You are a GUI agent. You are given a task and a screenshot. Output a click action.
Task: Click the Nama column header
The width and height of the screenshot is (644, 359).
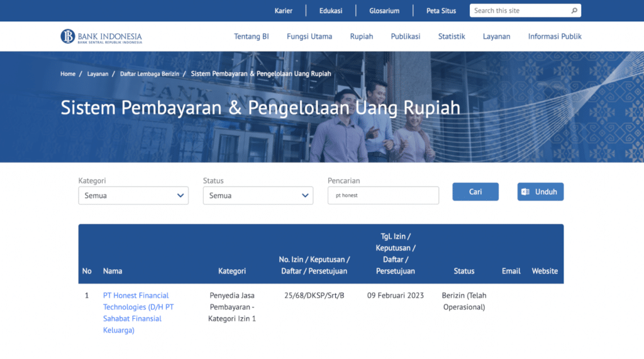[113, 271]
